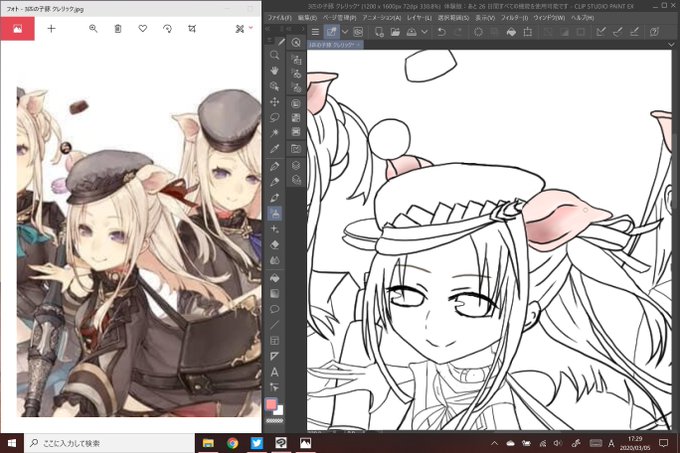
Task: Click the zoom magnifier in Photos toolbar
Action: 93,29
